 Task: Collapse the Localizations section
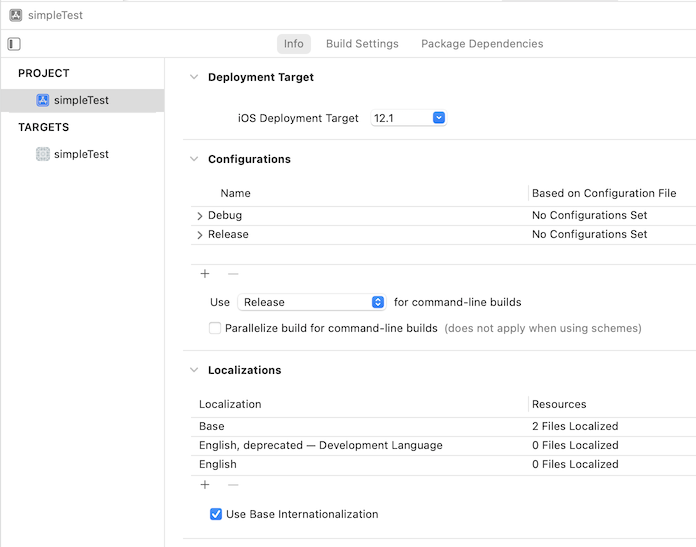[x=194, y=370]
